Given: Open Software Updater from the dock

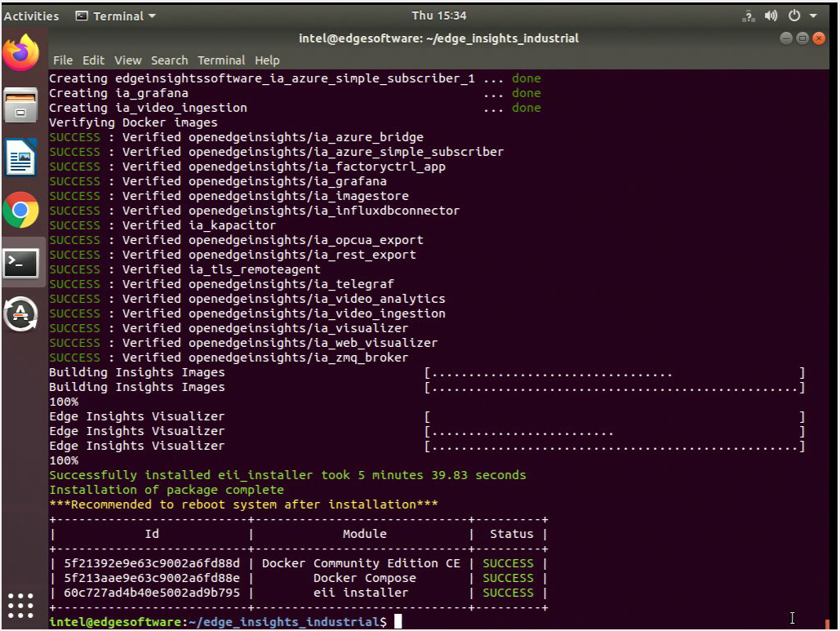Looking at the screenshot, I should tap(21, 314).
